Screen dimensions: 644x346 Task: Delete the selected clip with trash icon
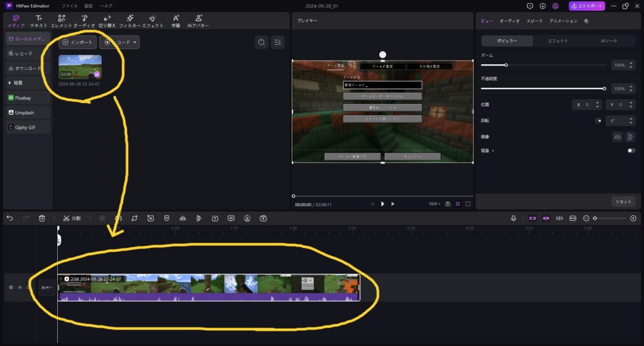pyautogui.click(x=42, y=218)
